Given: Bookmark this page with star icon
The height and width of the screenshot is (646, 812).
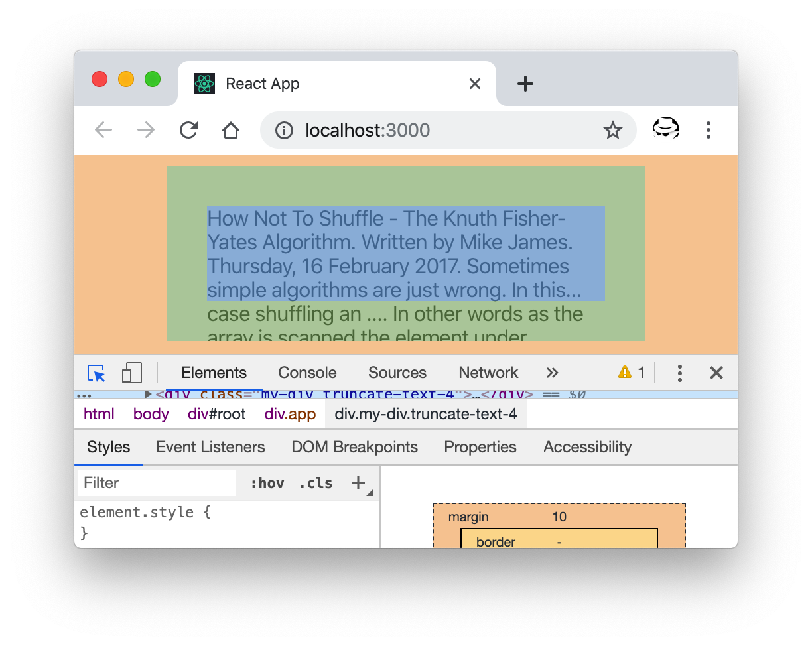Looking at the screenshot, I should point(612,130).
